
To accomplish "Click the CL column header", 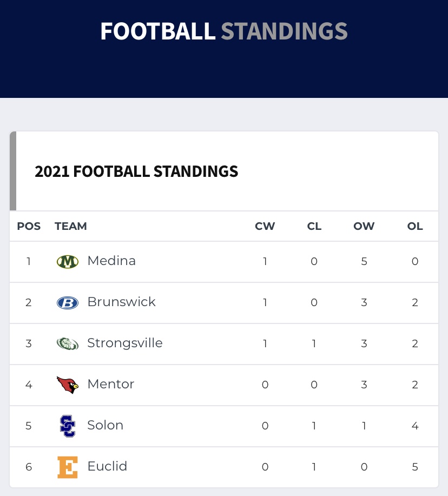I will [314, 227].
